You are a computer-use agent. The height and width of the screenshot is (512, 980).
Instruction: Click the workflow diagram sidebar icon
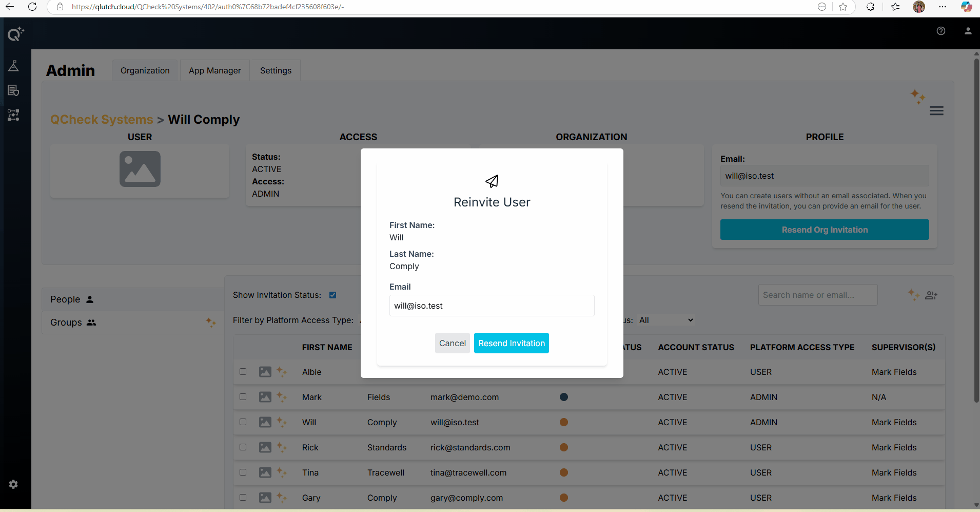point(13,115)
